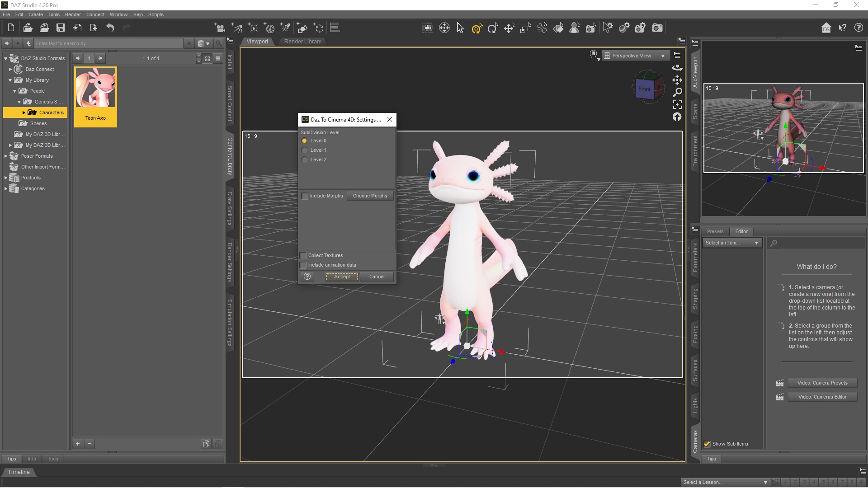Enable the Include Morphs checkbox
Viewport: 868px width, 488px height.
point(305,196)
